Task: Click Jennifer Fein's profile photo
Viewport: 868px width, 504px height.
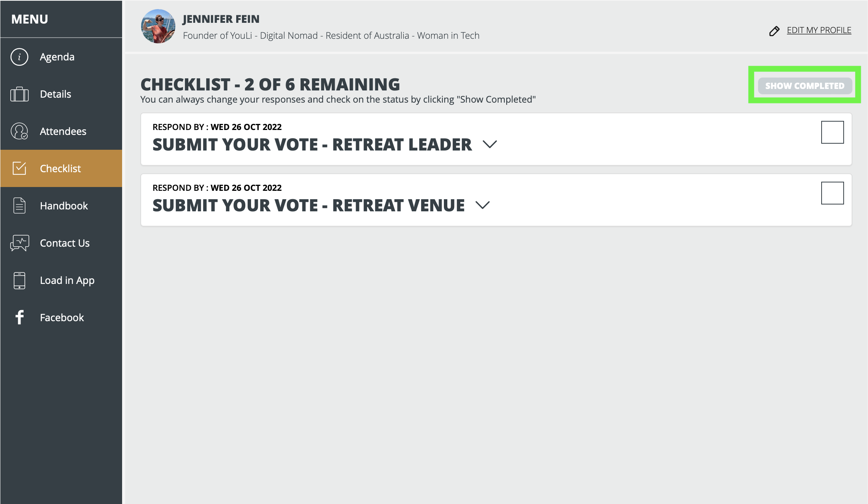Action: point(158,26)
